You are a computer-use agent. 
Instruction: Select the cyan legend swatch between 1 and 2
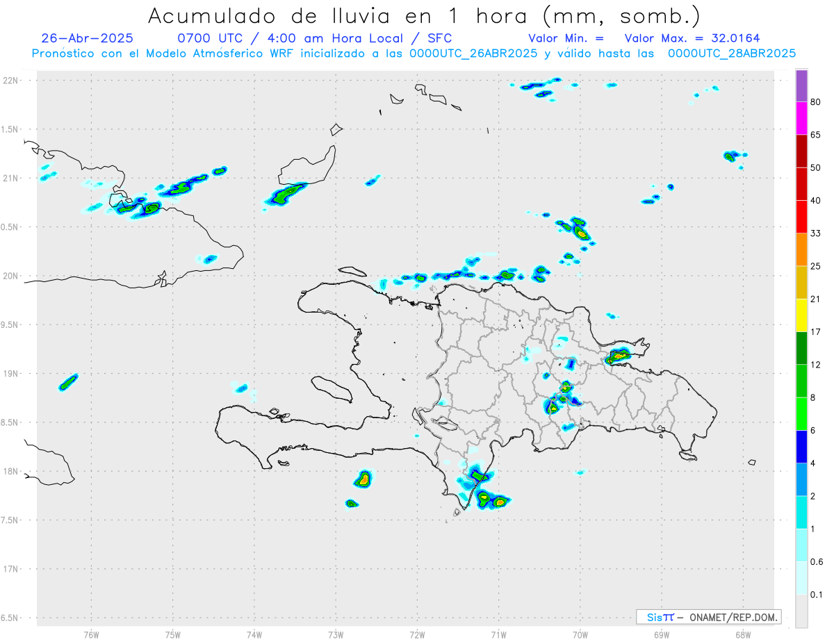coord(801,513)
